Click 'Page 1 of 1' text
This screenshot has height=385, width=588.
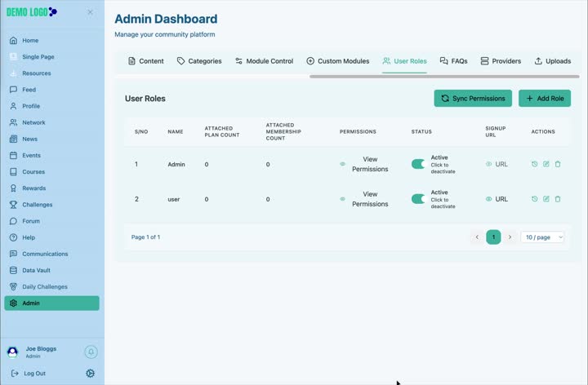click(145, 237)
